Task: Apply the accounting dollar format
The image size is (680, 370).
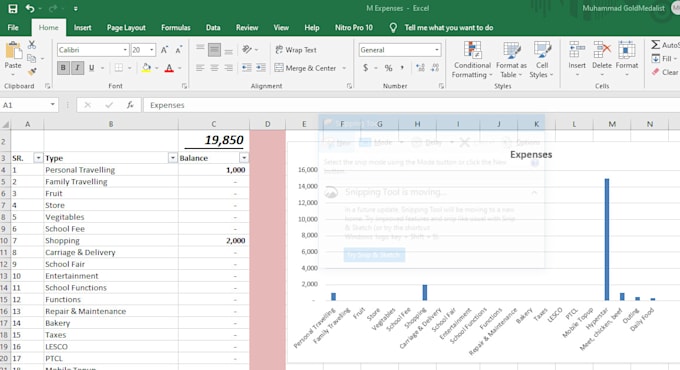Action: (x=366, y=68)
